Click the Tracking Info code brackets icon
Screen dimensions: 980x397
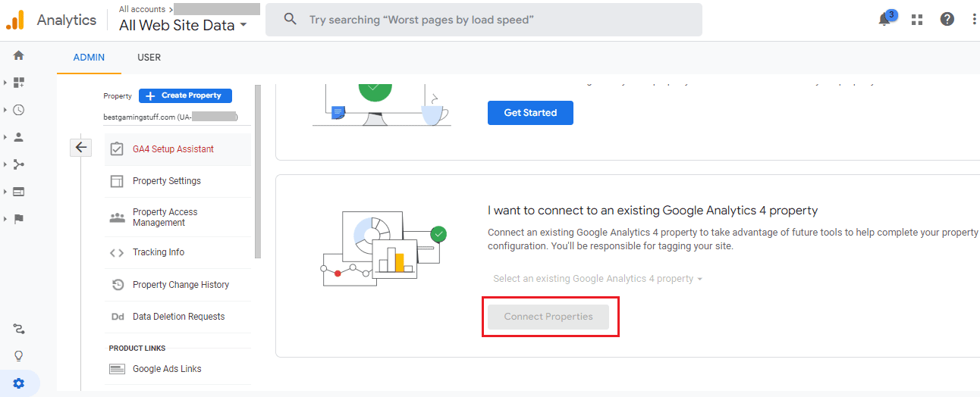click(117, 252)
